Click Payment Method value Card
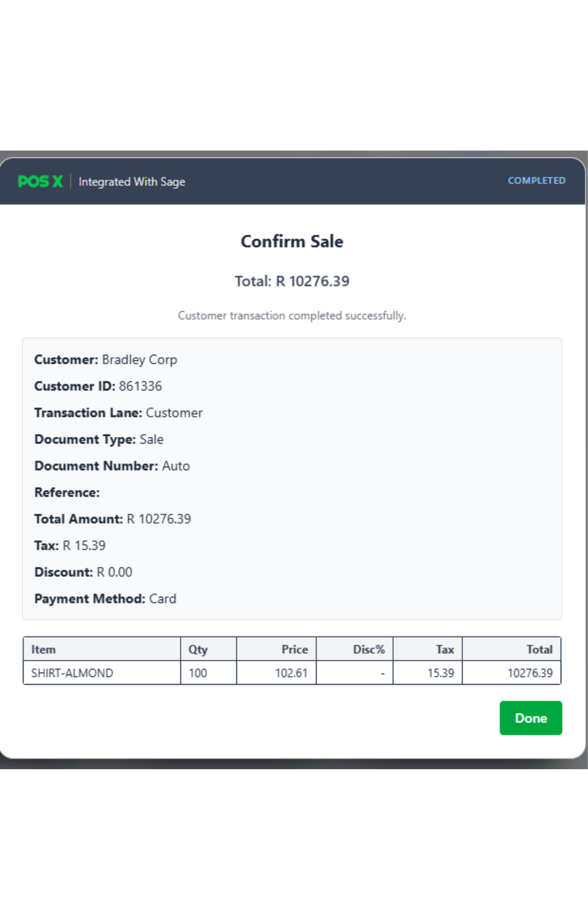Viewport: 588px width, 920px height. (x=163, y=599)
